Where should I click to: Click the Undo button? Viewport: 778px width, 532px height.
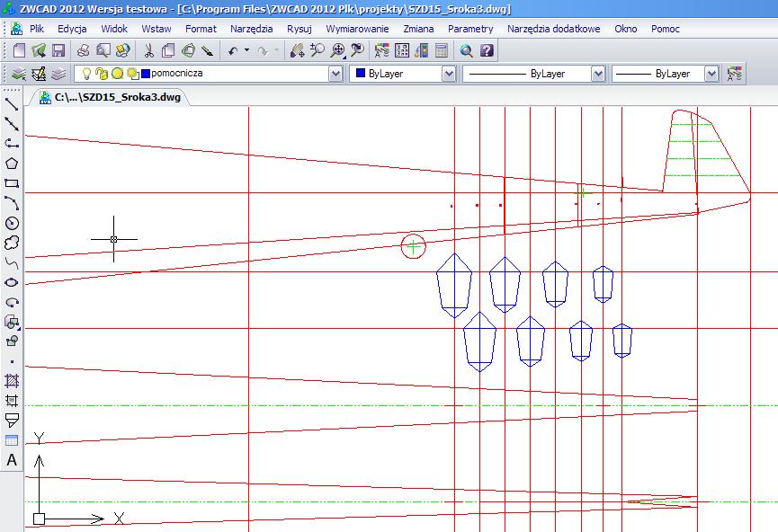[x=232, y=51]
